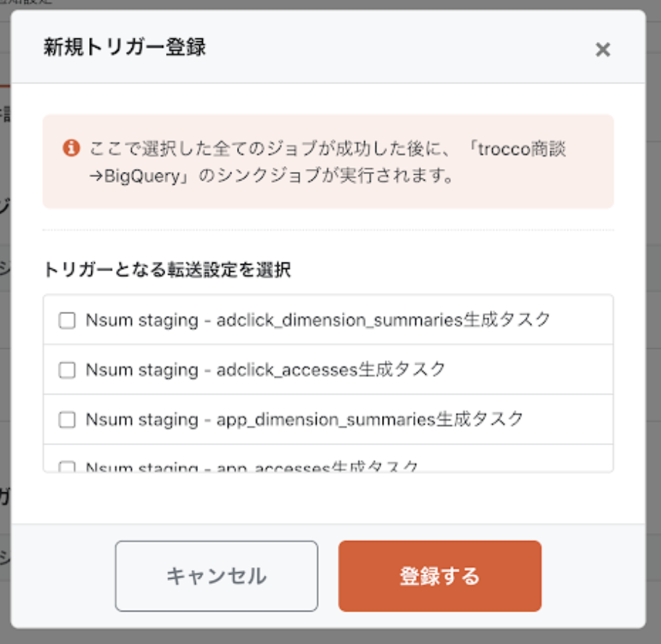Viewport: 661px width, 644px height.
Task: Check adclick_dimension_summaries生成タスク checkbox
Action: 67,321
